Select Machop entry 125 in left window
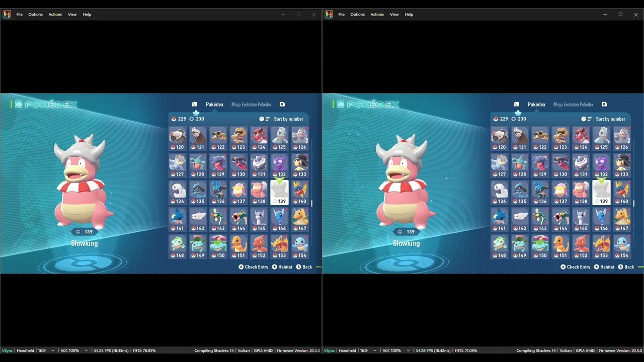The image size is (644, 362). point(280,138)
